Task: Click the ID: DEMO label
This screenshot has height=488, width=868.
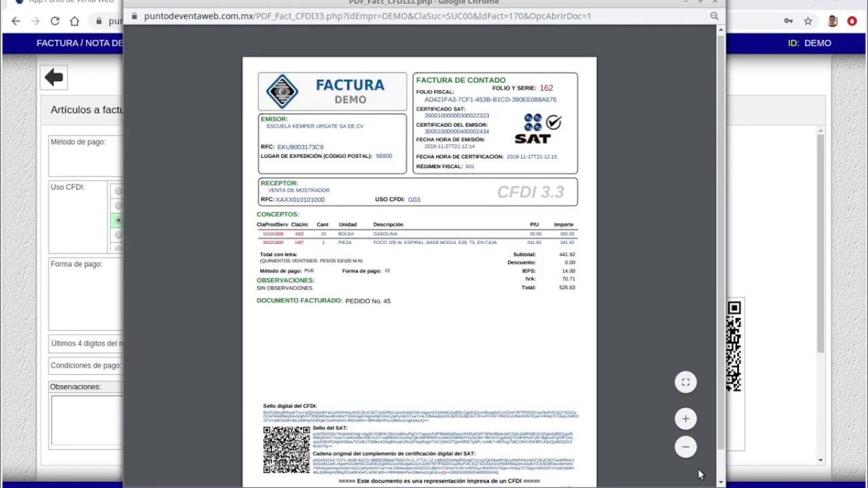Action: [x=809, y=43]
